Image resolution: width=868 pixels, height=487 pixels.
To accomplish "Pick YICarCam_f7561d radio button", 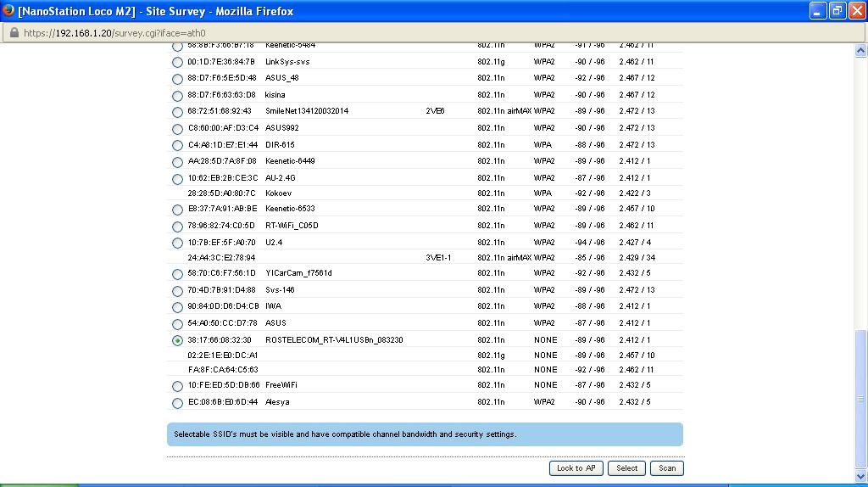I will click(177, 274).
